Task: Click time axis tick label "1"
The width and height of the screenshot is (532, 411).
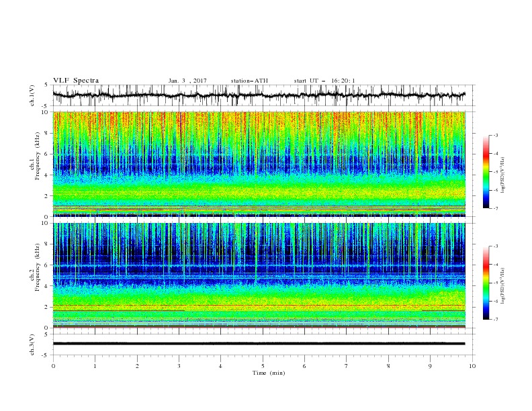Action: (x=95, y=366)
